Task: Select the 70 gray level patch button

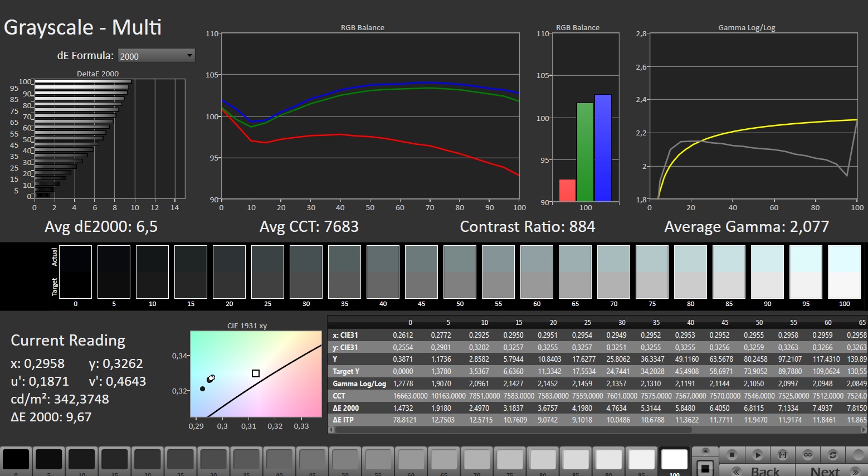Action: 477,462
